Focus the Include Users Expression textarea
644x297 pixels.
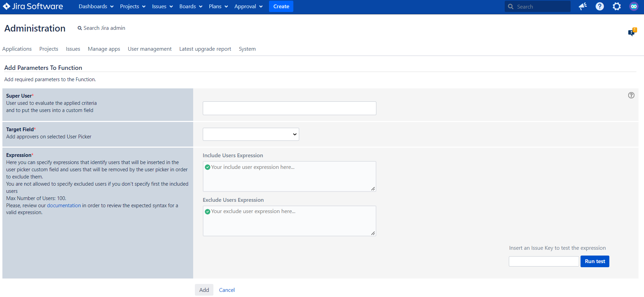[289, 176]
